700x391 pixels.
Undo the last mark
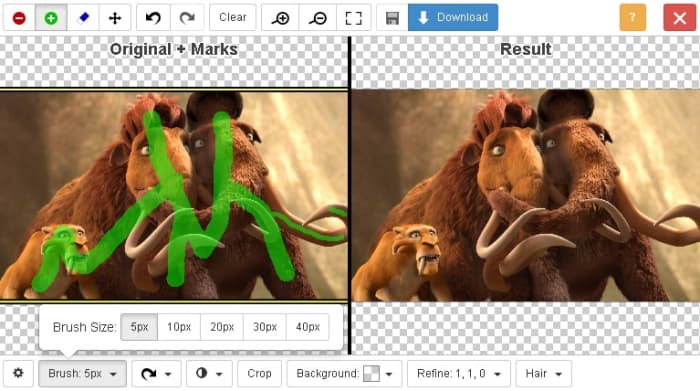click(153, 18)
